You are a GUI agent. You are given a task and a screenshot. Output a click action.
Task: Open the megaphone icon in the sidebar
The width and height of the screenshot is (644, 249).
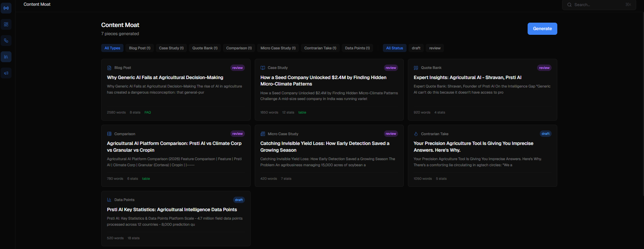6,73
